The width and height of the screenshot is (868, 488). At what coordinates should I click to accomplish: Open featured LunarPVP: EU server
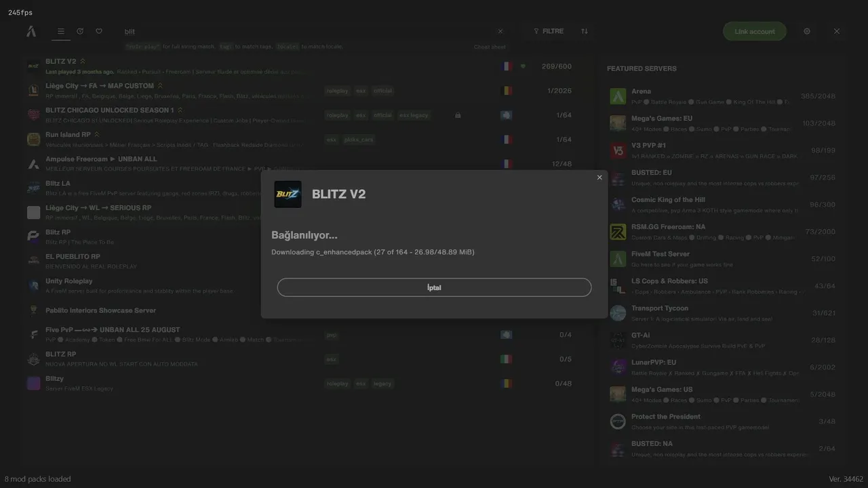(722, 367)
